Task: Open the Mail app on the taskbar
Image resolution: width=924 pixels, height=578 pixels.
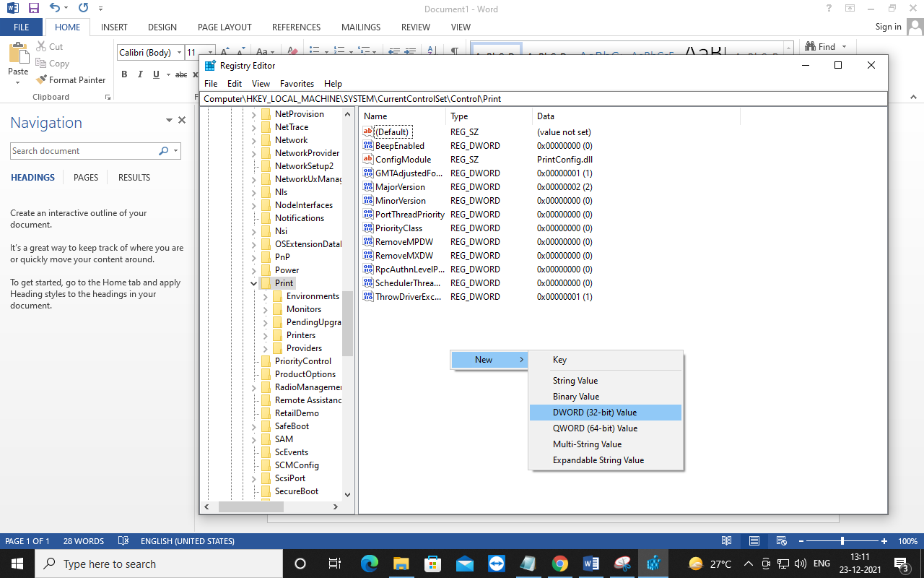Action: click(x=465, y=564)
